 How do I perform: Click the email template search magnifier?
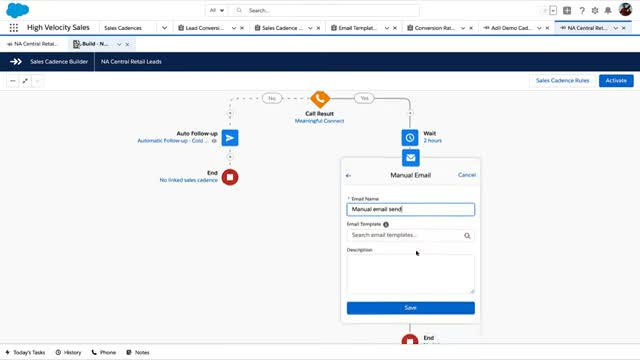[x=467, y=236]
